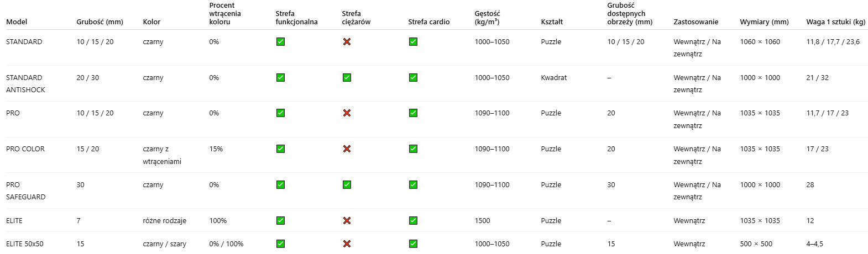Click green check for ELITE 50x50 Strefa funkcjonalna
The width and height of the screenshot is (868, 254).
[280, 244]
